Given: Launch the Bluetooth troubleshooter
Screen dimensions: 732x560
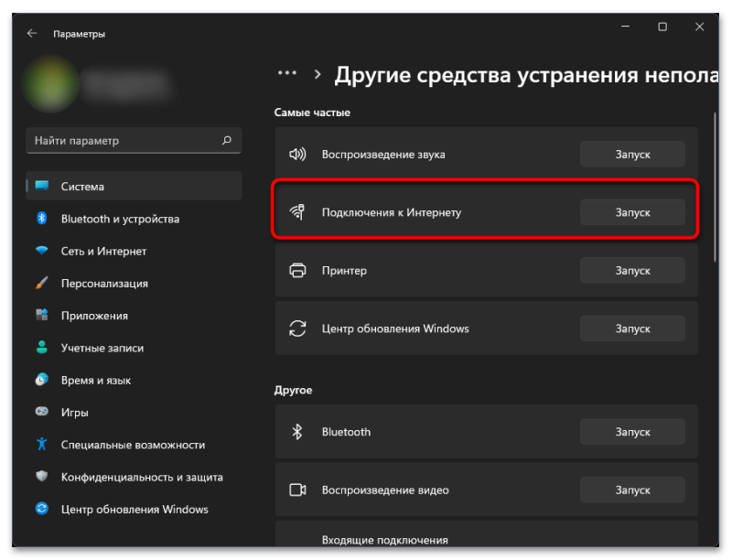Looking at the screenshot, I should 632,432.
